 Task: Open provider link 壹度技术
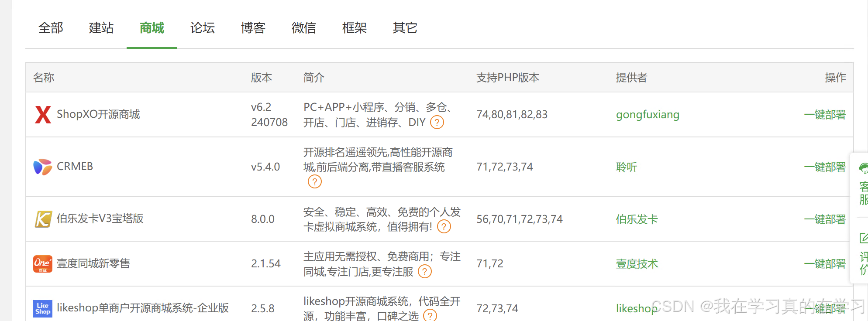click(x=637, y=264)
